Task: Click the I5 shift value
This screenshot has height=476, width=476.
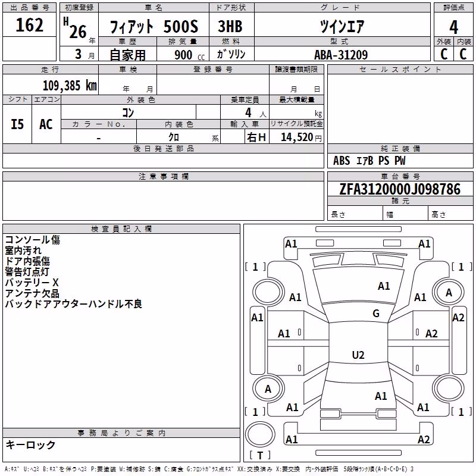Action: coord(17,124)
